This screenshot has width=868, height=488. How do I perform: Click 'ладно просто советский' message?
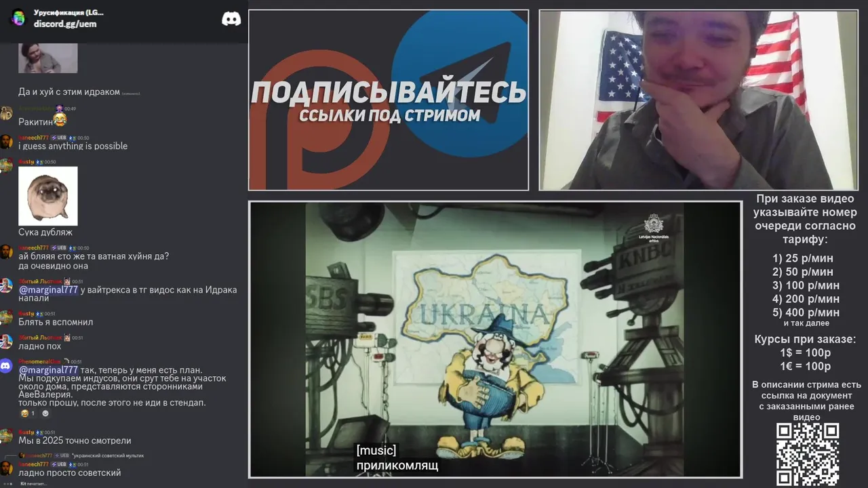click(x=70, y=473)
